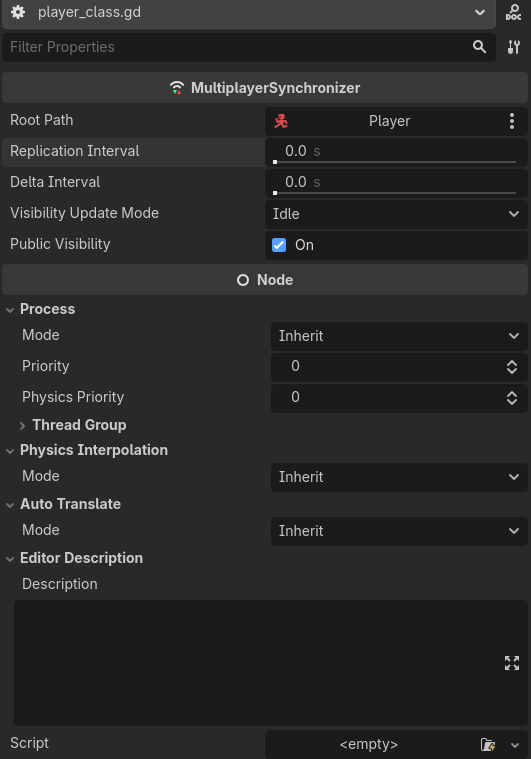Open the Process Mode Inherit dropdown
The height and width of the screenshot is (759, 531).
[399, 336]
